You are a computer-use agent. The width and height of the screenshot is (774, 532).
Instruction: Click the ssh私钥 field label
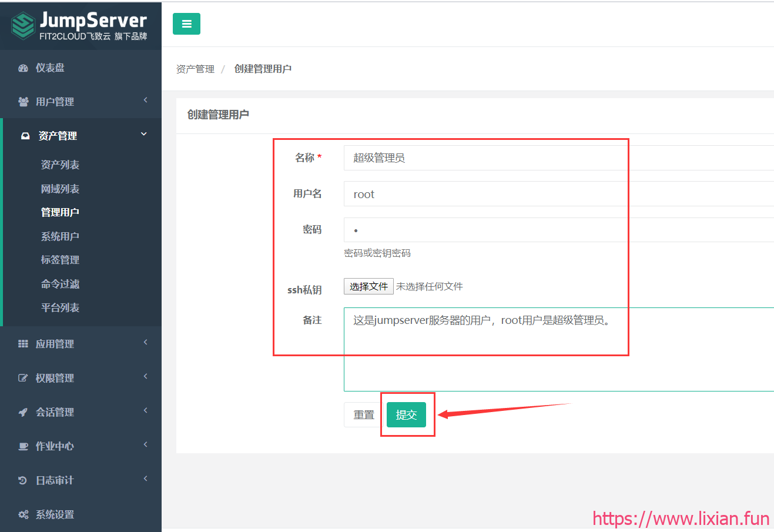(x=304, y=290)
